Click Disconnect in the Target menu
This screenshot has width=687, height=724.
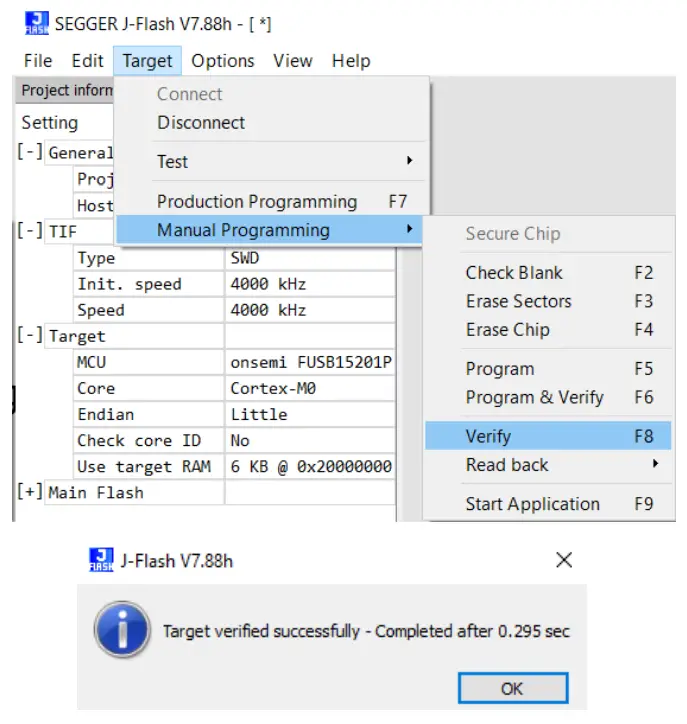201,123
